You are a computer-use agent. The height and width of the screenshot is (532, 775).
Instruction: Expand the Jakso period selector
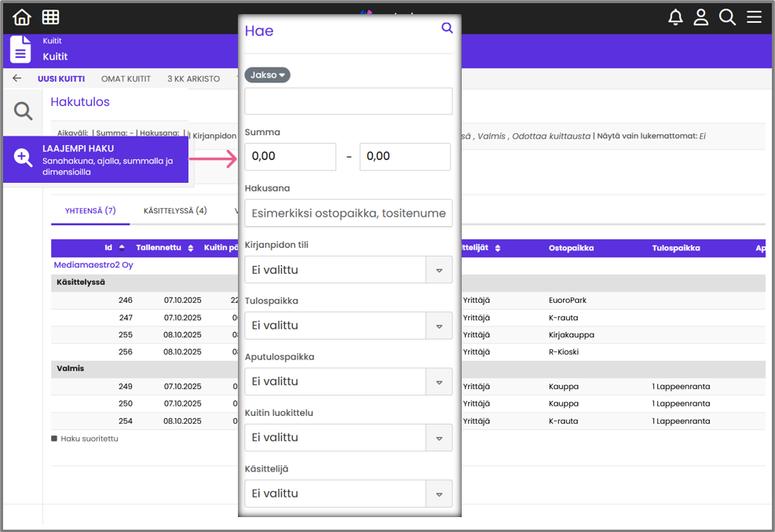click(267, 75)
